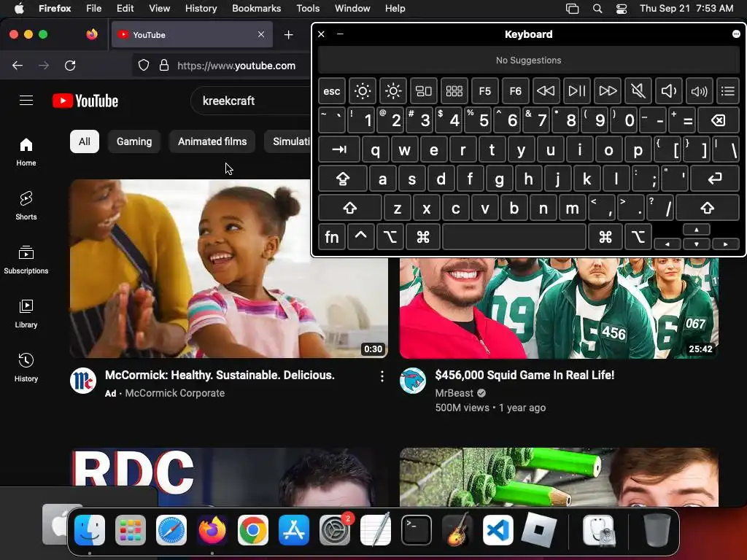Open the History menu in menu bar
Image resolution: width=747 pixels, height=560 pixels.
pos(201,8)
